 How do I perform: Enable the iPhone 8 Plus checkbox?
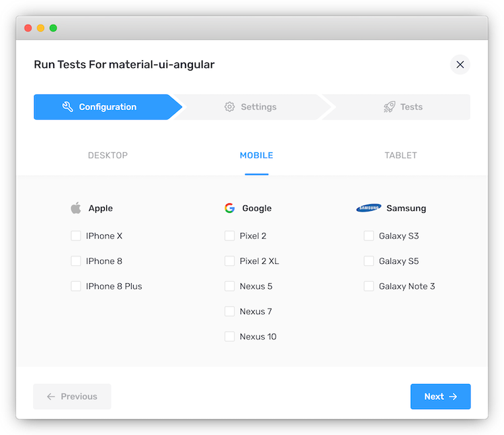(76, 286)
